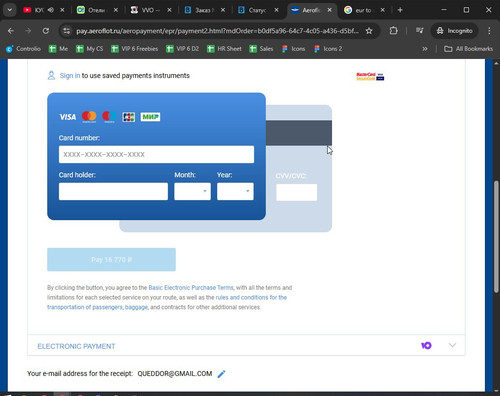Reload the Aeroflot payment page
The width and height of the screenshot is (500, 396).
46,31
